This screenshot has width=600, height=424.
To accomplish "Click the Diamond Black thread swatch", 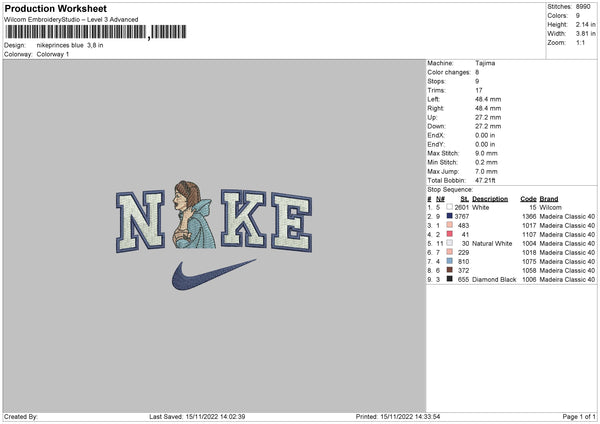I will click(x=449, y=279).
